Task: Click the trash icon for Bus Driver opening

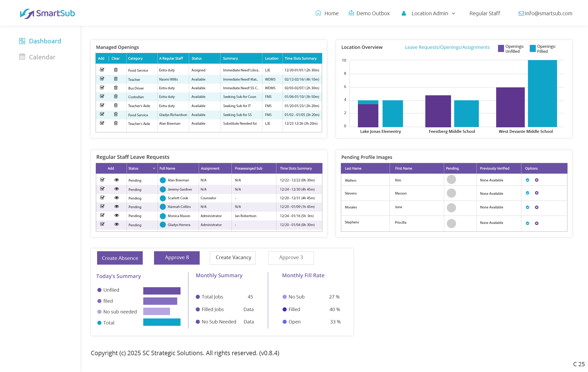Action: click(x=116, y=88)
